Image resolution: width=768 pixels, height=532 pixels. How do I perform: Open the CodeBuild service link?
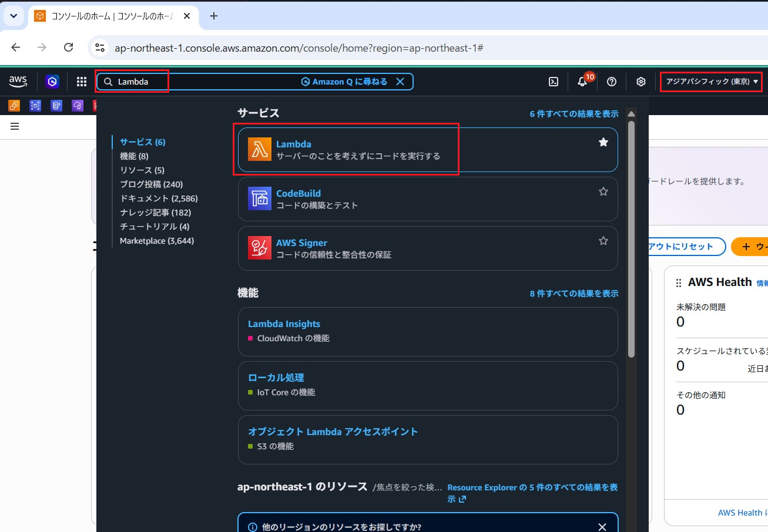[299, 193]
